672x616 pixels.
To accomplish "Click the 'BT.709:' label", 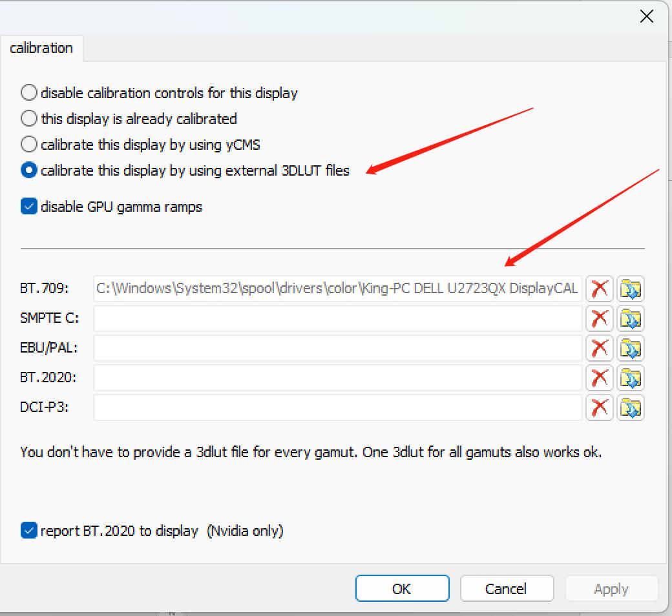I will pos(44,288).
